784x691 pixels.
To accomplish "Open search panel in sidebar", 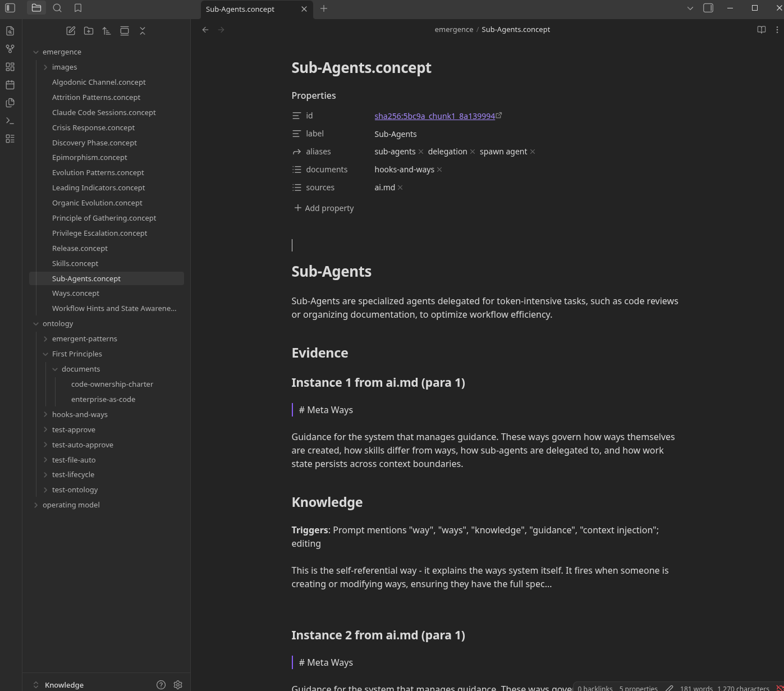I will click(x=57, y=8).
